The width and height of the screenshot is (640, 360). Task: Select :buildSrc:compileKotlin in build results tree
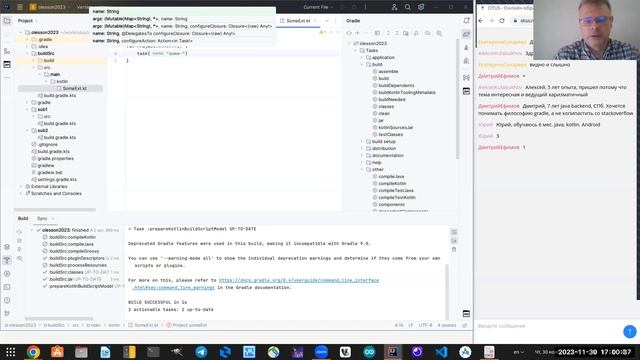click(72, 237)
